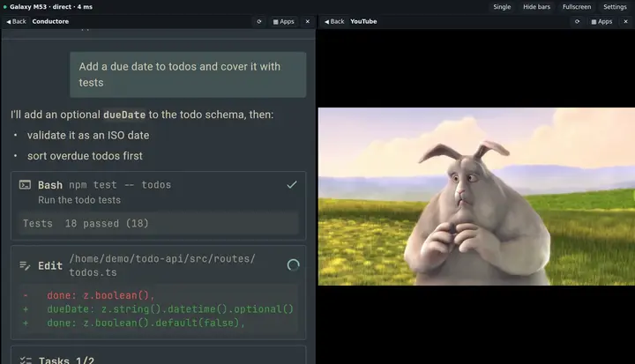Click the 'Add a due date' message bubble
Image resolution: width=635 pixels, height=364 pixels.
tap(188, 75)
